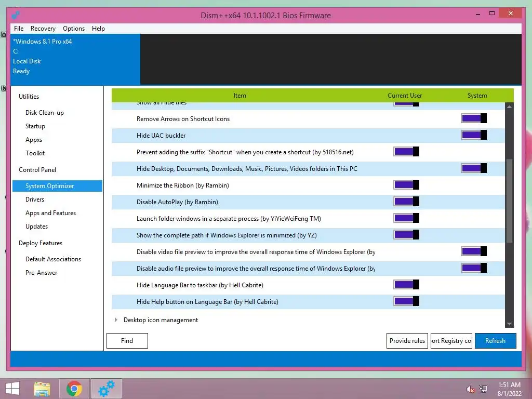Open Drivers in sidebar
This screenshot has width=532, height=399.
(35, 199)
